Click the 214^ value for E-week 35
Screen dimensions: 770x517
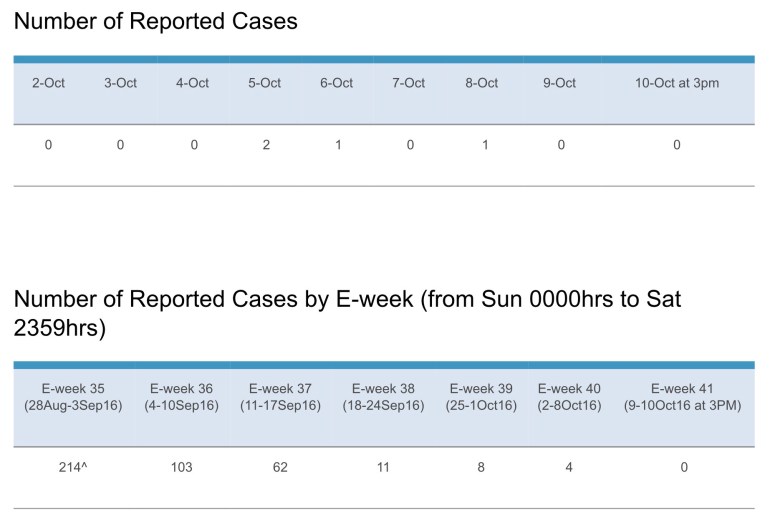pos(76,467)
